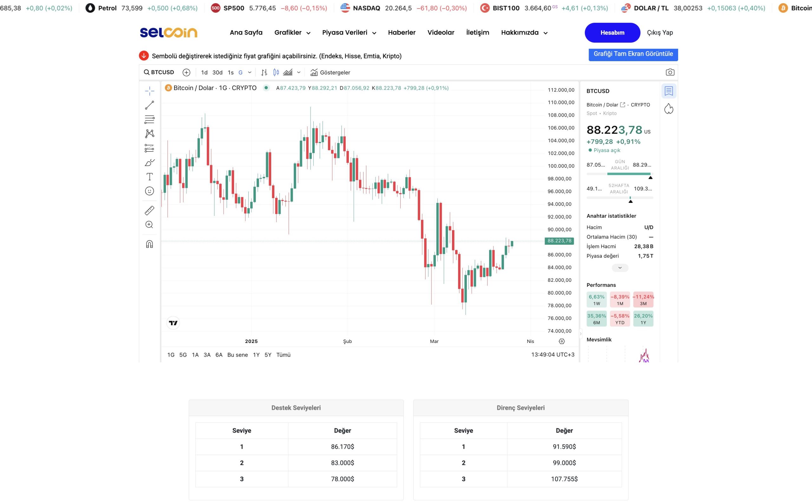The width and height of the screenshot is (812, 504).
Task: Open chart settings gear icon
Action: point(561,341)
